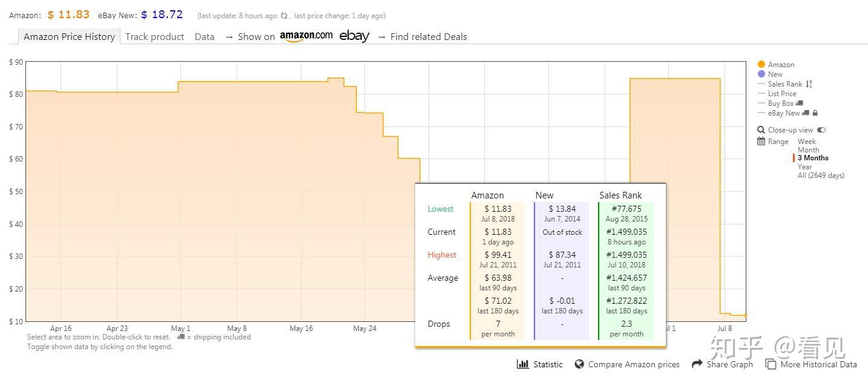868x383 pixels.
Task: Click the refresh icon next to last update
Action: click(284, 16)
